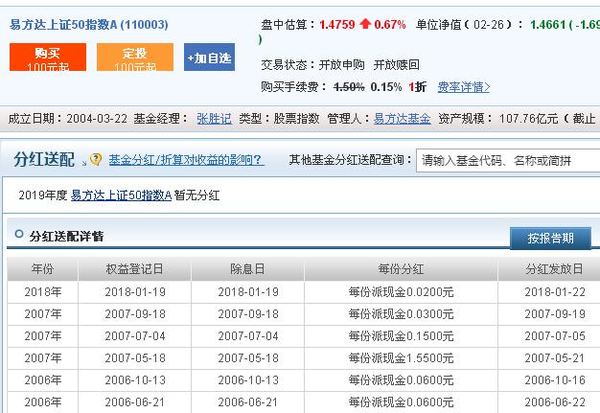
Task: Select 2018年 row year cell
Action: (x=42, y=292)
